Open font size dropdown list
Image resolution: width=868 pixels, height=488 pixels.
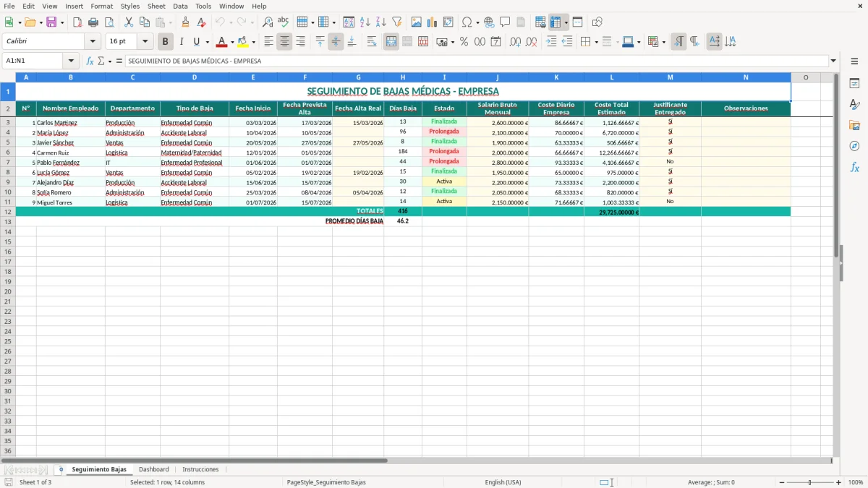[145, 42]
